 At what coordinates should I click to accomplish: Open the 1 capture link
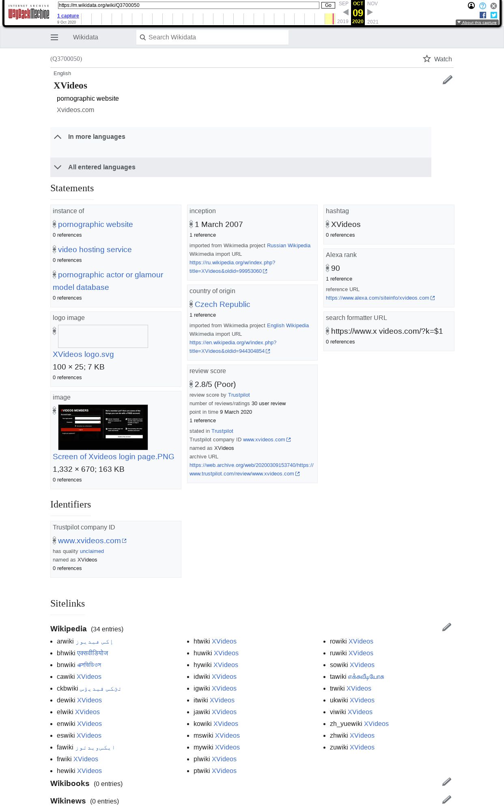[68, 16]
